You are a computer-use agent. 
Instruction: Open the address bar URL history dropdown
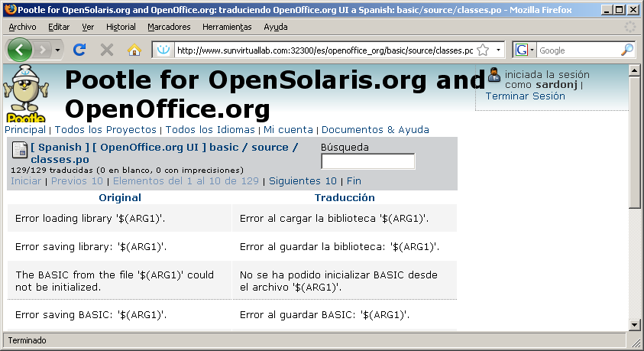click(x=498, y=50)
